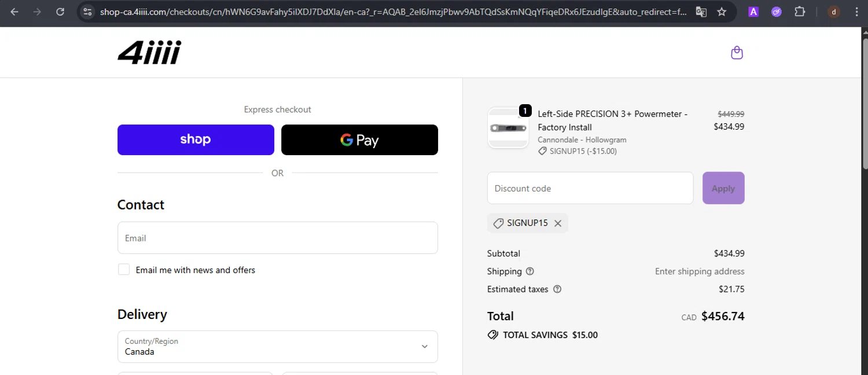Click the browser address bar URL
Viewport: 868px width, 375px height.
[393, 12]
